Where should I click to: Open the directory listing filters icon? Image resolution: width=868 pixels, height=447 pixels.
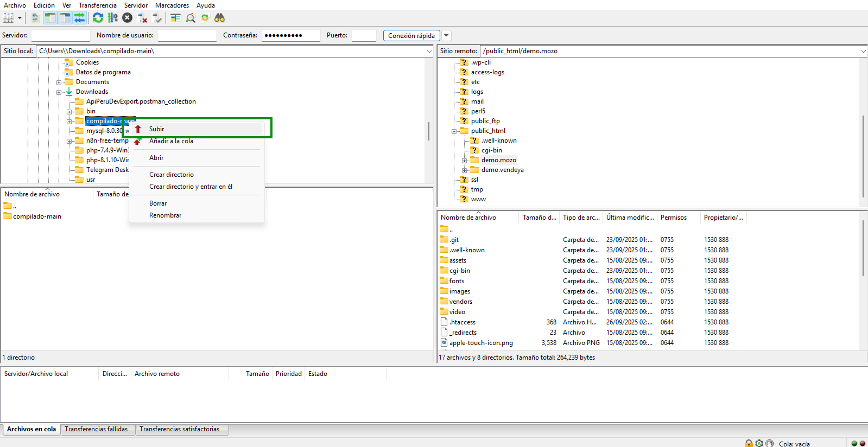(x=175, y=18)
